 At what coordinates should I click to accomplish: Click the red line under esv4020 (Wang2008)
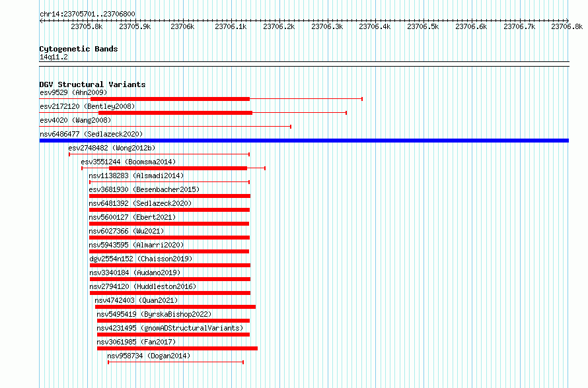(x=165, y=127)
